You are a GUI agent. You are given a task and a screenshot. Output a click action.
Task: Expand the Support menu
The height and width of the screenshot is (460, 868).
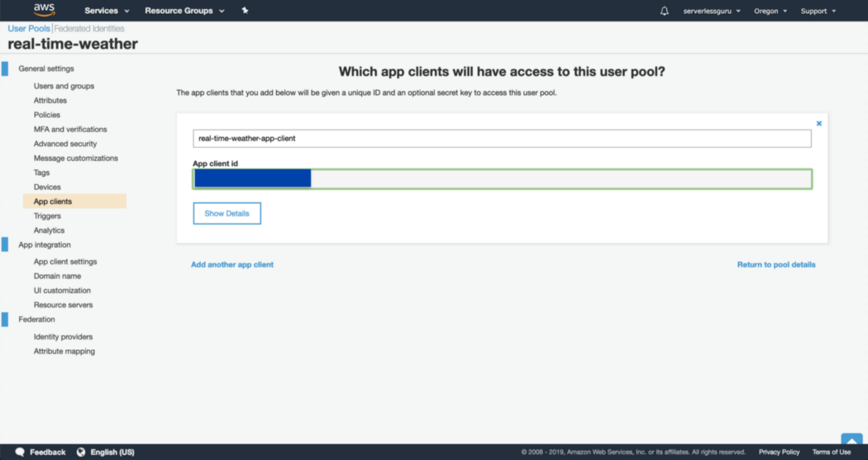tap(818, 11)
